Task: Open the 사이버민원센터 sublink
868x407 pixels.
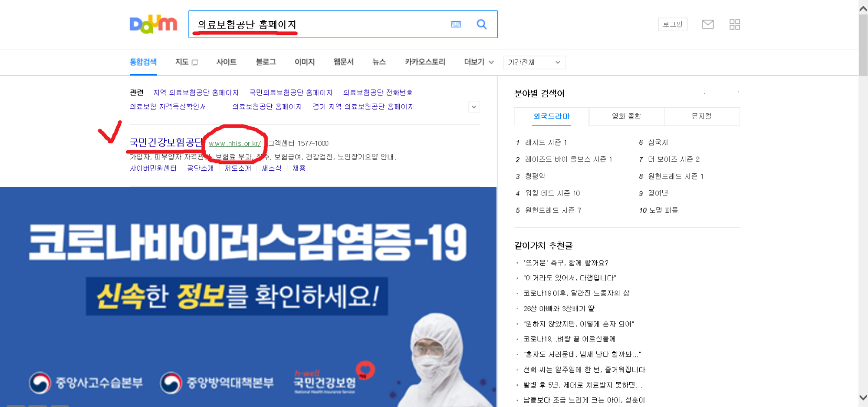Action: 153,168
